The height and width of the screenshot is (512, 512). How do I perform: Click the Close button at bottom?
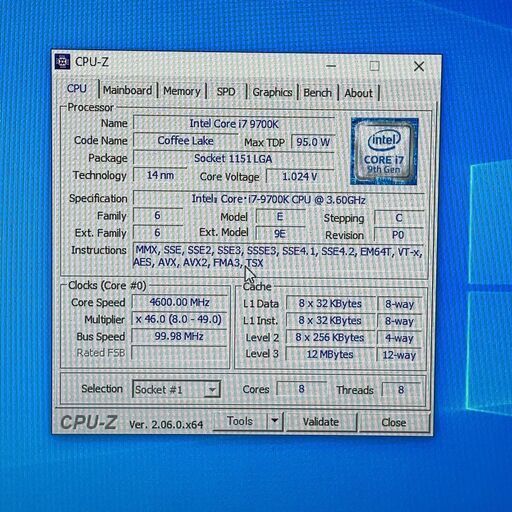coord(394,423)
